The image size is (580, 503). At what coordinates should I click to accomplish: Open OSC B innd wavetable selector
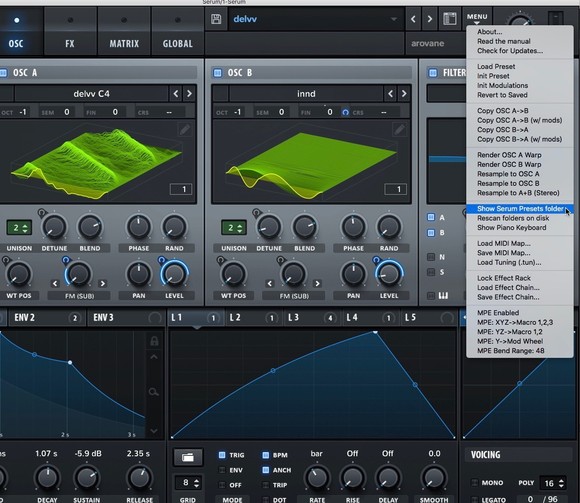pyautogui.click(x=306, y=94)
